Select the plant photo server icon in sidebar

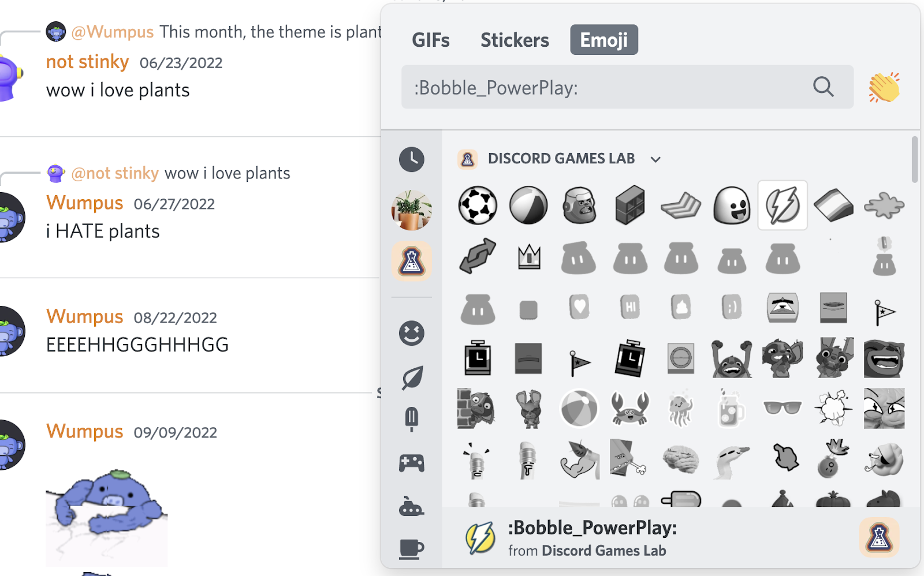click(x=412, y=211)
